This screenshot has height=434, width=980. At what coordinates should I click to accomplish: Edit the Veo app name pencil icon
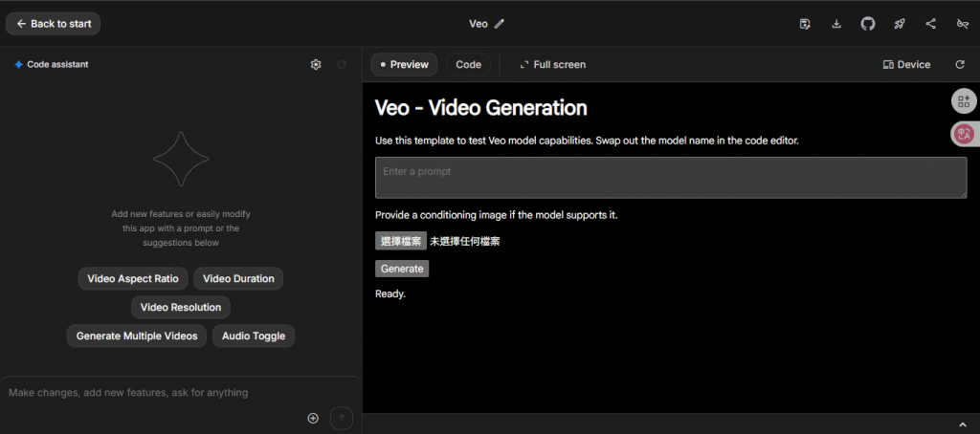(x=499, y=24)
